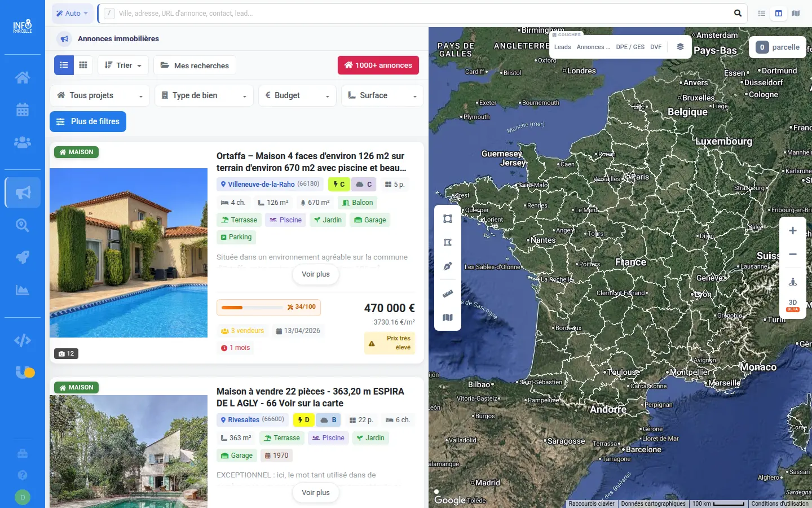This screenshot has width=812, height=508.
Task: Expand the Surface dropdown
Action: tap(382, 95)
